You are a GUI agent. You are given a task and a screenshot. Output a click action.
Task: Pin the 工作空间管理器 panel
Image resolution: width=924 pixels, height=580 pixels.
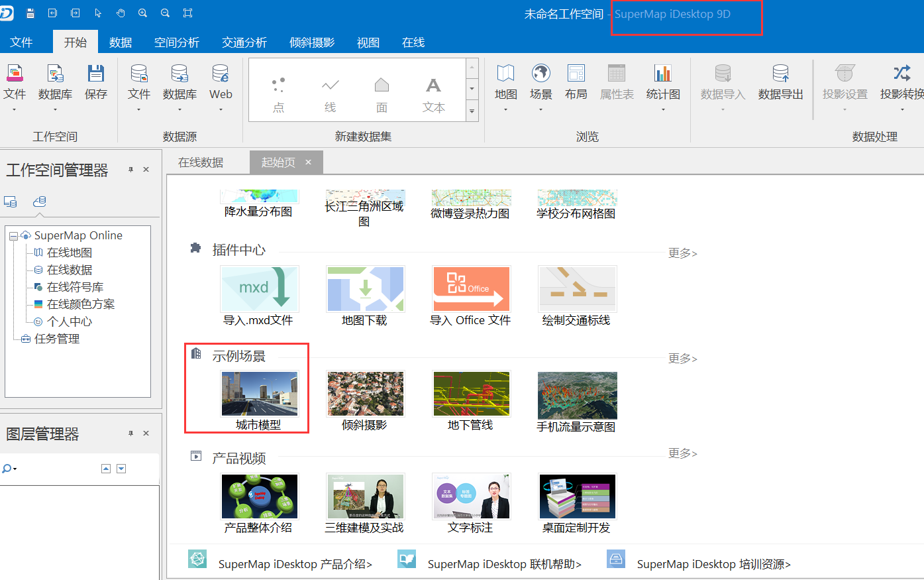(x=130, y=170)
